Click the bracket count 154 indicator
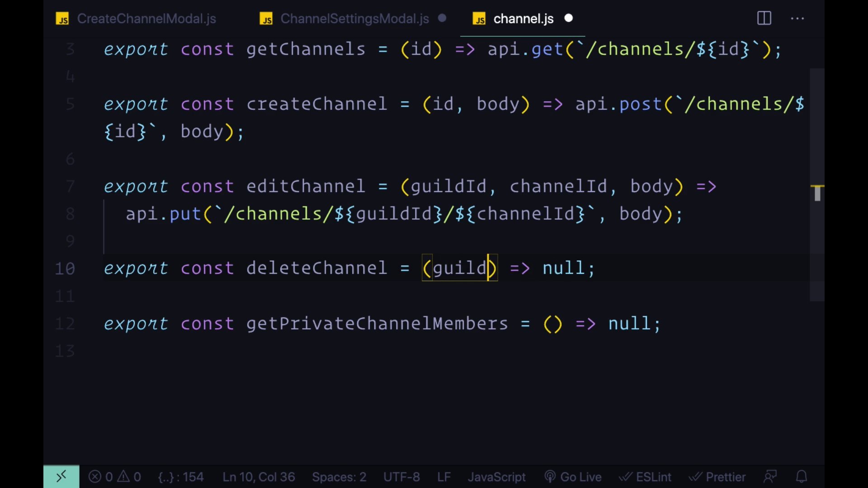 click(181, 477)
